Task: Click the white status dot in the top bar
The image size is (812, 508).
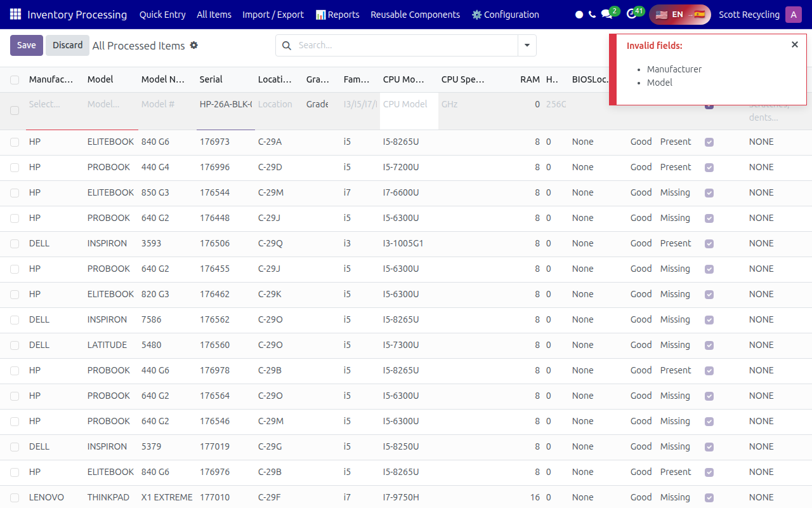Action: [579, 15]
